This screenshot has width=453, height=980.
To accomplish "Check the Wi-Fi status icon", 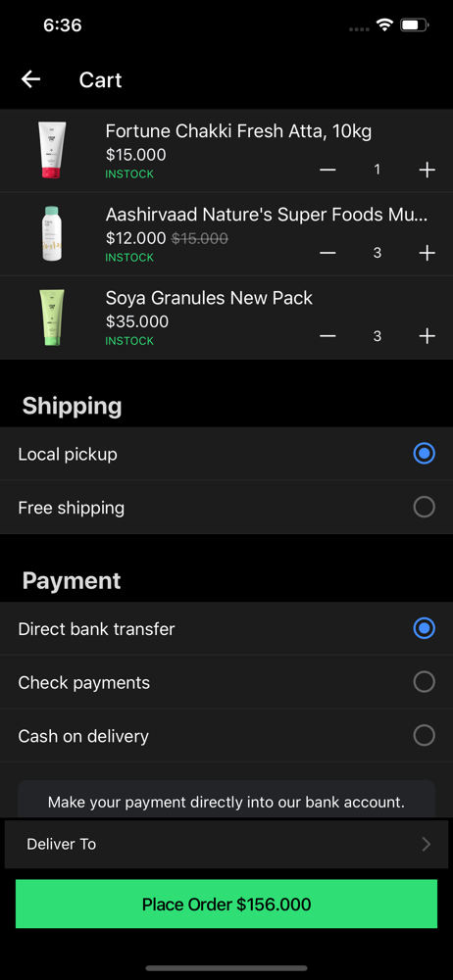I will [384, 25].
